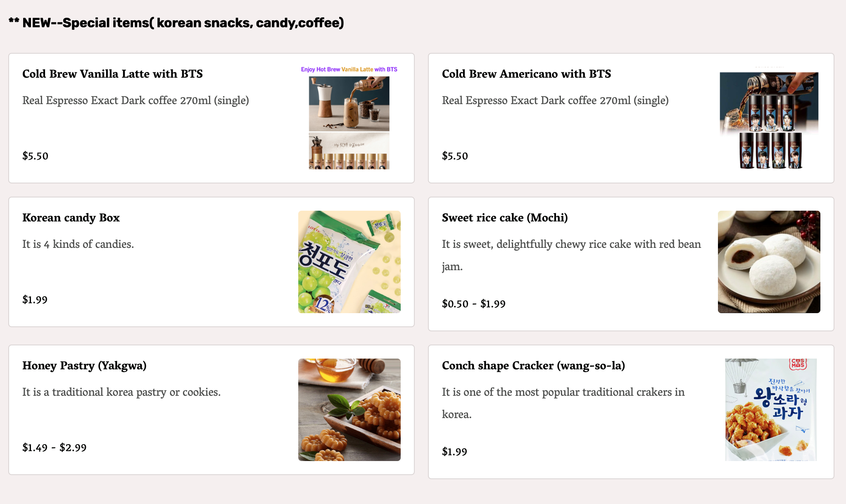Open the Korean candy Box picture
This screenshot has width=846, height=504.
point(349,262)
